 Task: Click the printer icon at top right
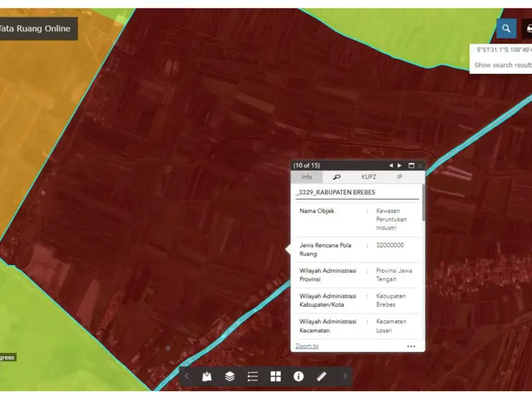click(528, 29)
